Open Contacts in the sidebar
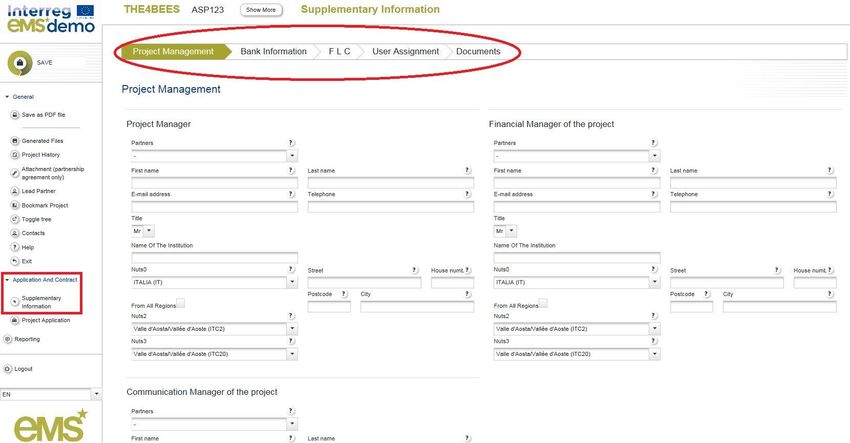The width and height of the screenshot is (850, 443). click(x=33, y=233)
